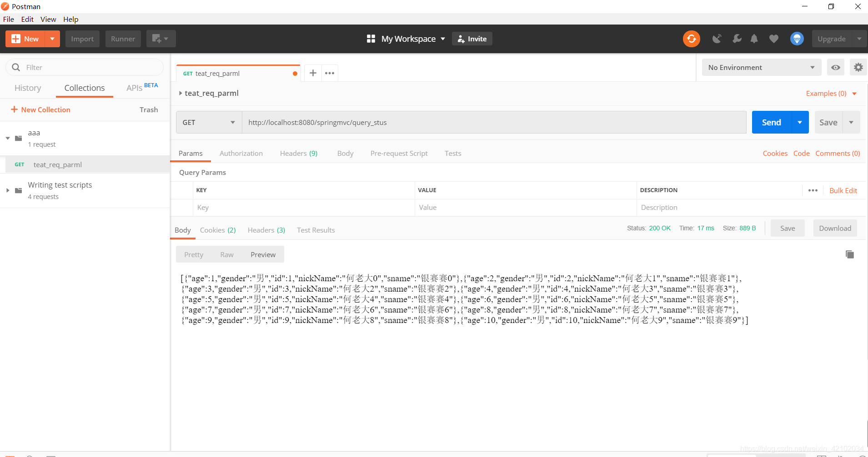Click the response Save button
Image resolution: width=868 pixels, height=457 pixels.
pyautogui.click(x=788, y=228)
